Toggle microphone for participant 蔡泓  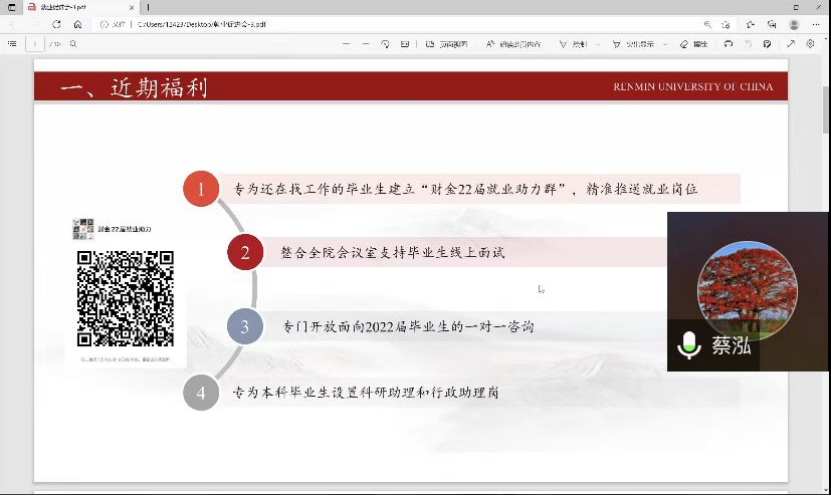click(x=689, y=346)
